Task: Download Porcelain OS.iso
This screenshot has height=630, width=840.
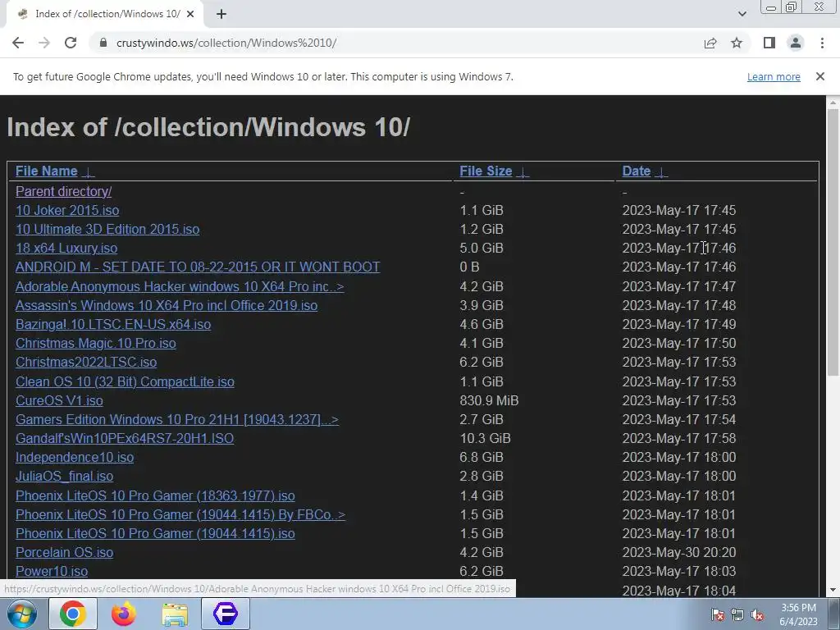Action: 64,552
